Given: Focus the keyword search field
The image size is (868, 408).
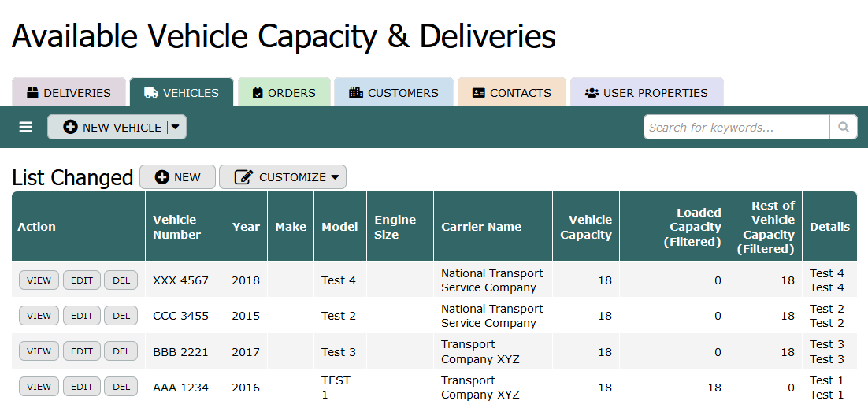Looking at the screenshot, I should point(736,127).
